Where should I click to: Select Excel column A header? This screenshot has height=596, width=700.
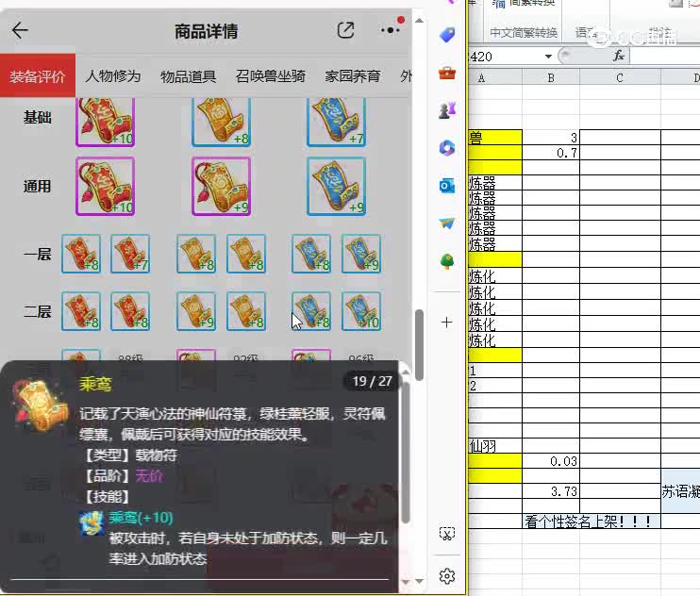point(495,77)
